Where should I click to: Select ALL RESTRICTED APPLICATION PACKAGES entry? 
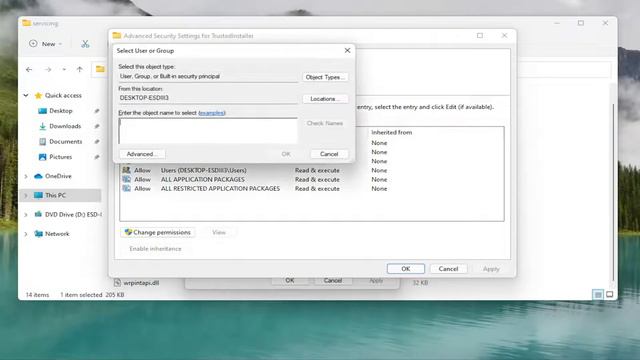point(312,189)
